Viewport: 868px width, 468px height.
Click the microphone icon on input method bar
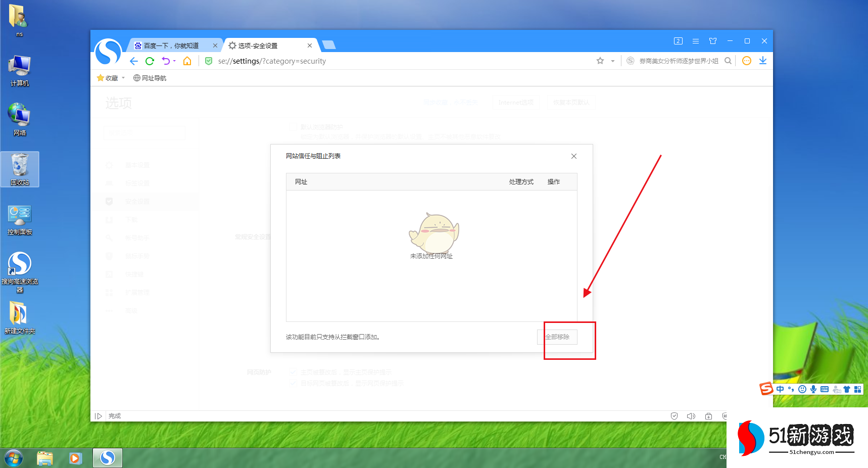813,389
